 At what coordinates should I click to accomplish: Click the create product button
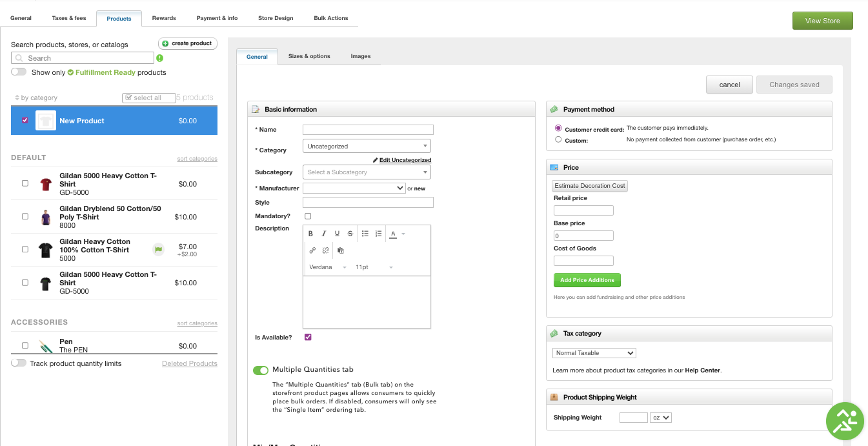(188, 43)
